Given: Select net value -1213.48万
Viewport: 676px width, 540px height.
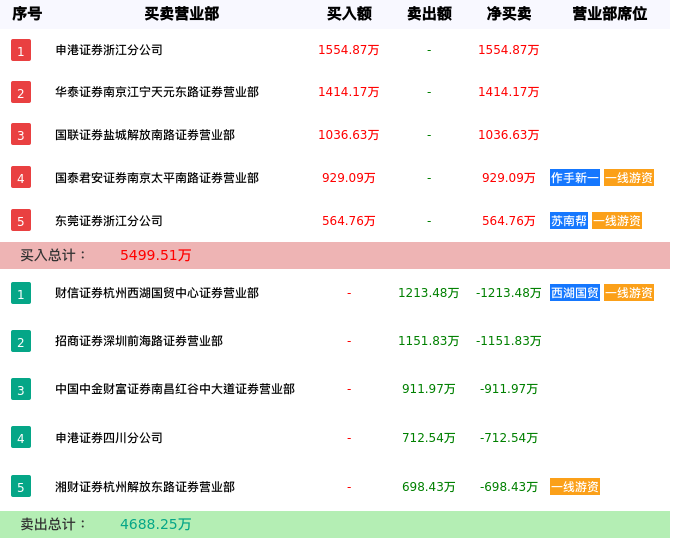Looking at the screenshot, I should (509, 293).
